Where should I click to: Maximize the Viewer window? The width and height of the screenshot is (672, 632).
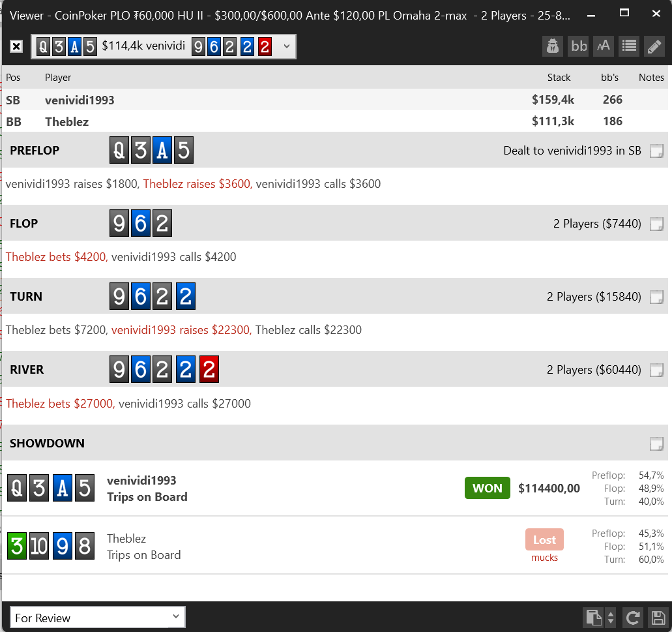(x=624, y=13)
